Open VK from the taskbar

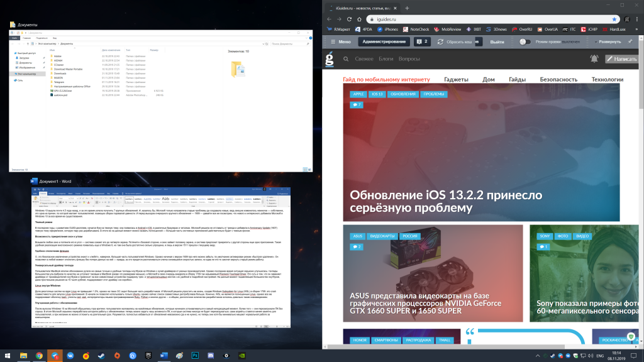click(70, 356)
